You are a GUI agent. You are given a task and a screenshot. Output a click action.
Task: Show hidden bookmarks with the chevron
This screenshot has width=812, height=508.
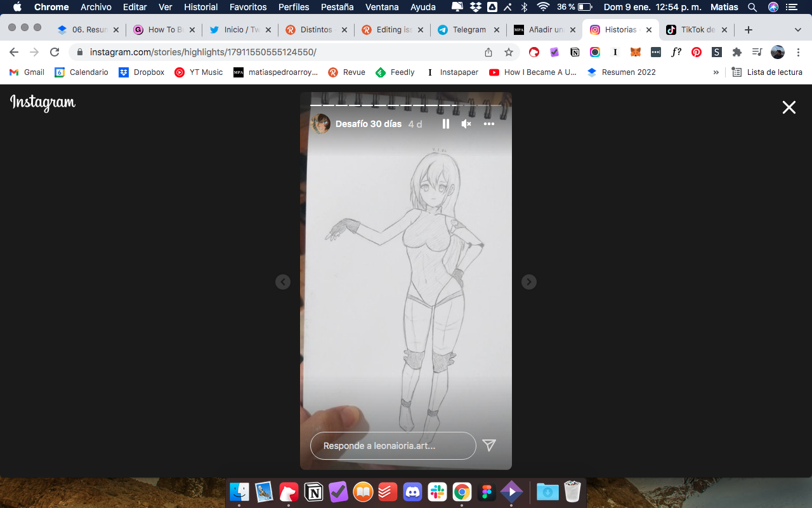click(716, 72)
